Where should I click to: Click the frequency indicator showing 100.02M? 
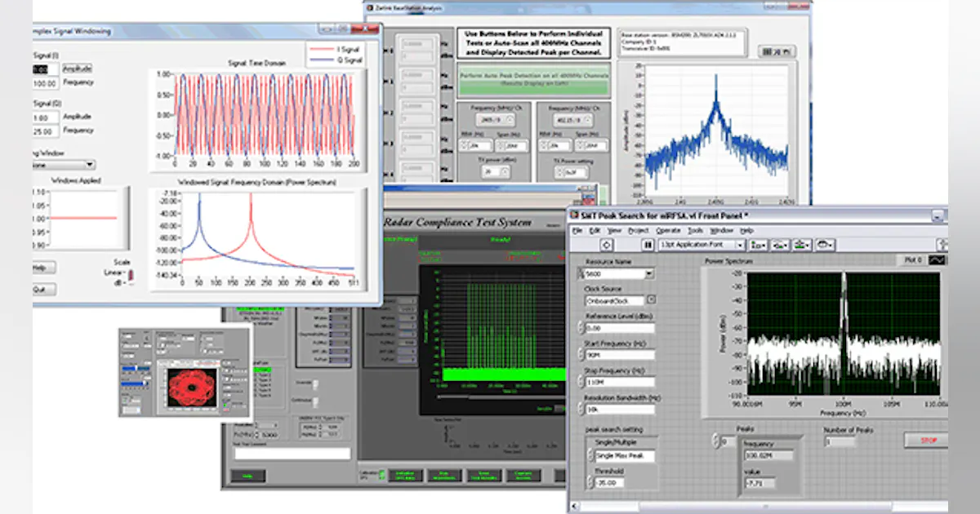point(769,455)
